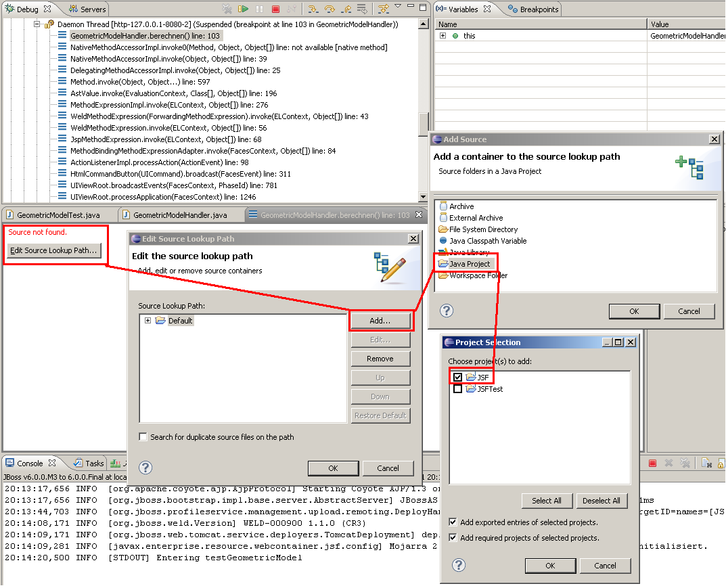
Task: Click the Step Over icon
Action: (330, 9)
